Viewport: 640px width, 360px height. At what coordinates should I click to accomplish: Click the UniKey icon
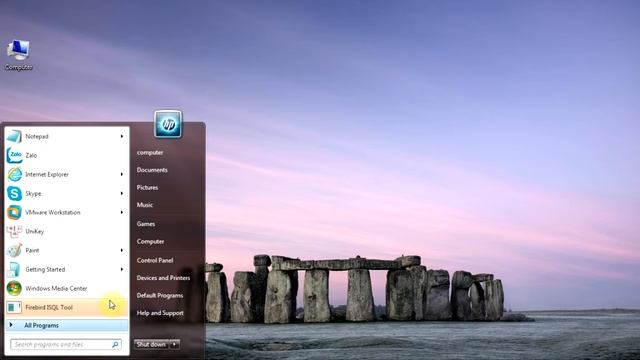[14, 231]
